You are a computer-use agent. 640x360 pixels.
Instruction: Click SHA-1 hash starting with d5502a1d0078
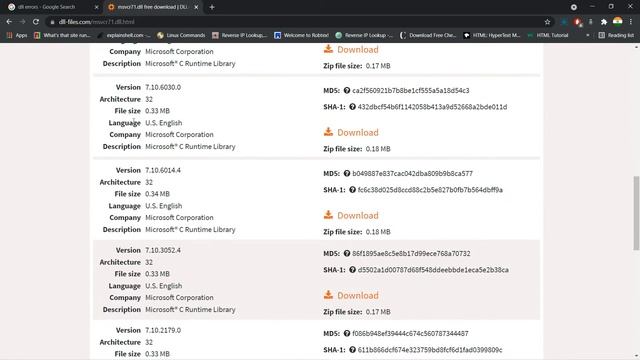coord(433,270)
